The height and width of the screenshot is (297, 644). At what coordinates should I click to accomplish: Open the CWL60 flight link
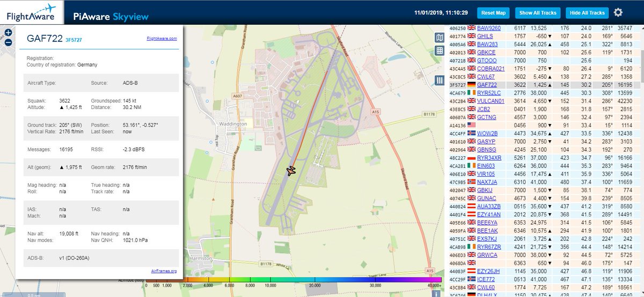[486, 287]
